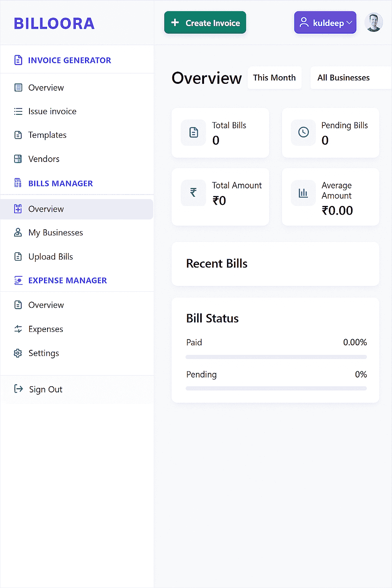The width and height of the screenshot is (392, 588).
Task: Click the user profile avatar photo
Action: [x=373, y=23]
